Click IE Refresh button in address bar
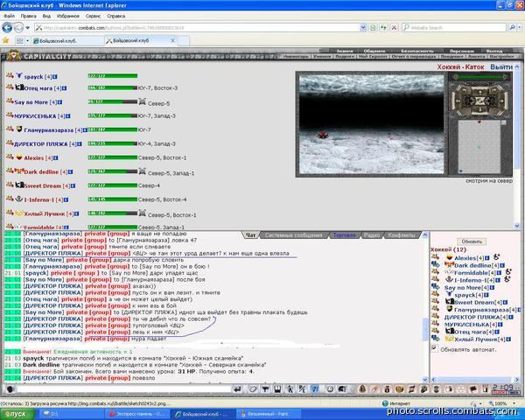This screenshot has width=525, height=420. pos(383,28)
